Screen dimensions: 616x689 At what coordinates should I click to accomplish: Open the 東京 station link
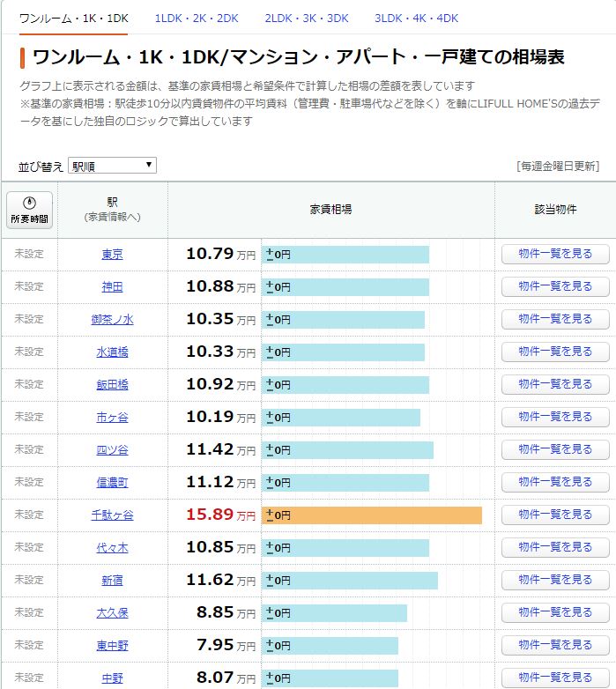tap(112, 255)
